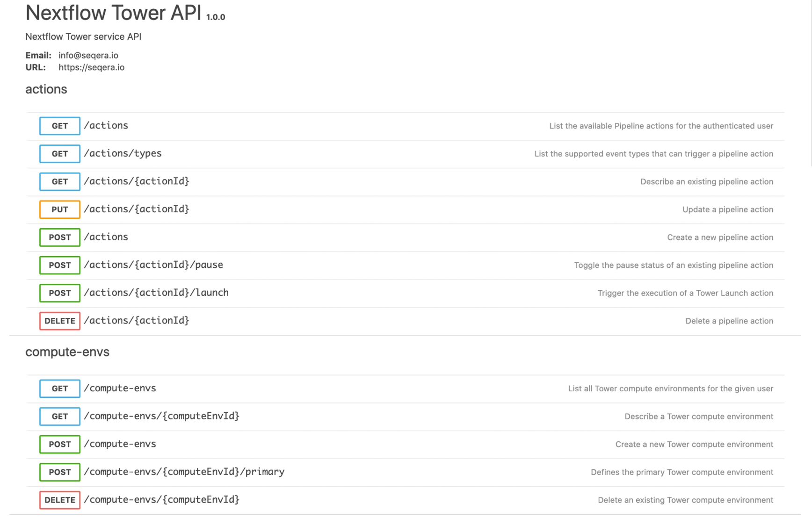This screenshot has height=518, width=812.
Task: Click the GET badge for /compute-envs
Action: click(60, 388)
